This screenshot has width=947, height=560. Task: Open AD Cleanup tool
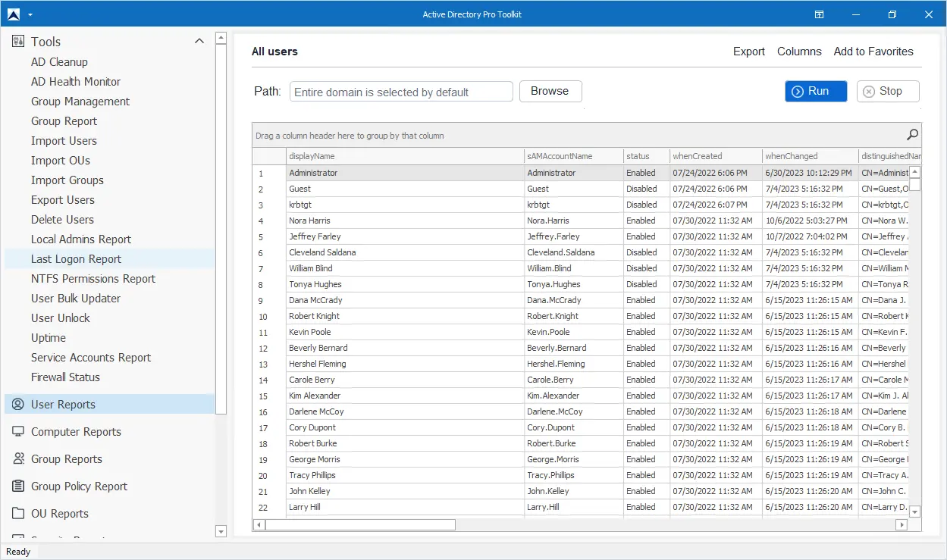click(59, 62)
